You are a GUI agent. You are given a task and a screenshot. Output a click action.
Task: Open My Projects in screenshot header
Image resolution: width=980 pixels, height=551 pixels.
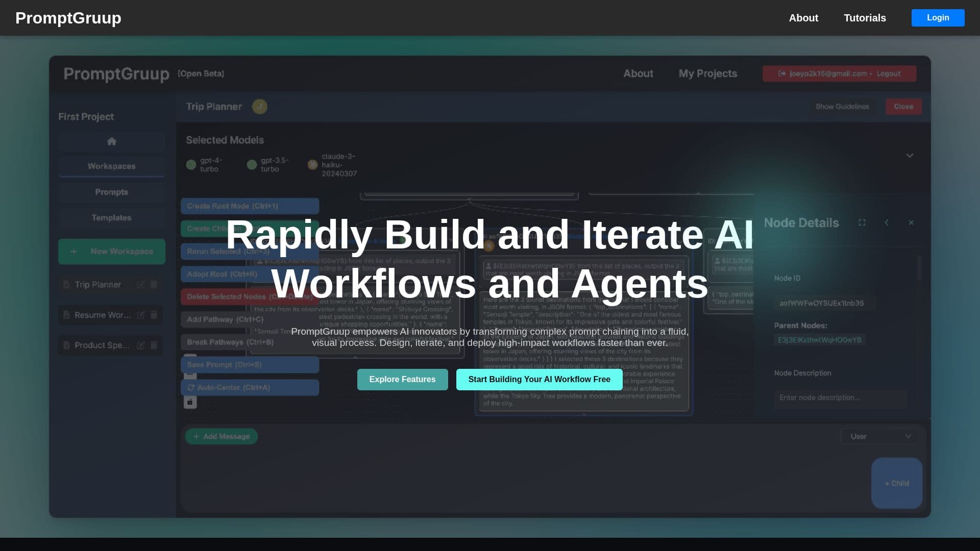(x=707, y=73)
